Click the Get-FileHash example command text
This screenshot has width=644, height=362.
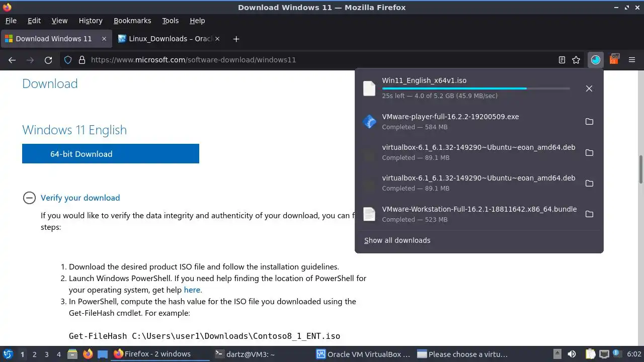click(204, 336)
